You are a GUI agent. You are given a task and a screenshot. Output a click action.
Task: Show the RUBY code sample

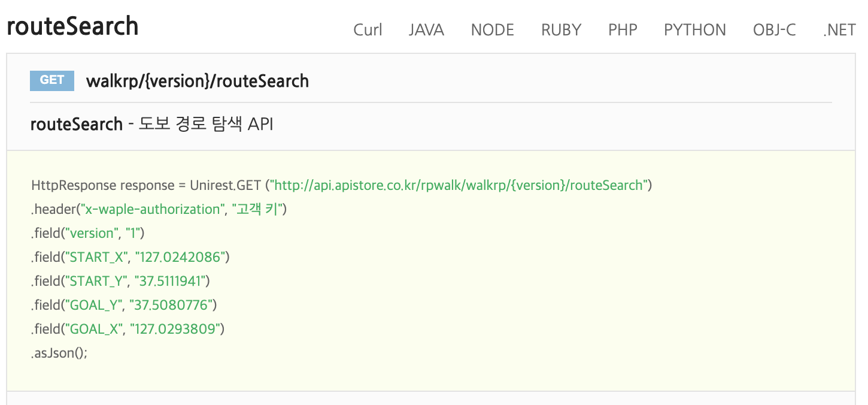(561, 30)
